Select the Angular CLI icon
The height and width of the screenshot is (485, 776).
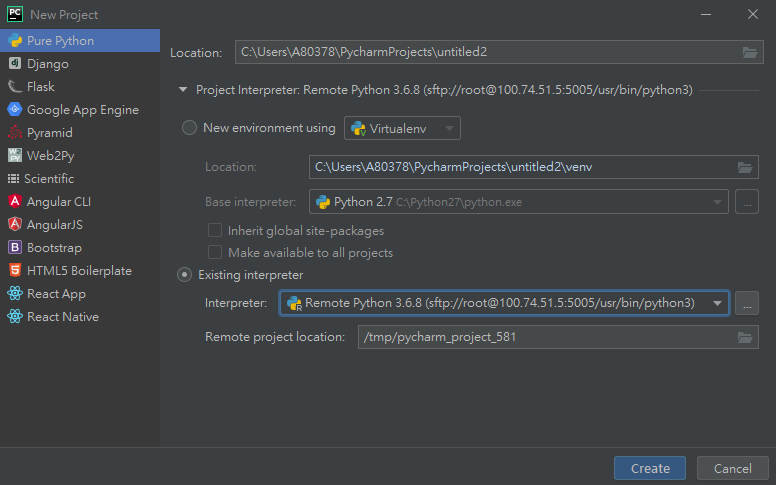[15, 201]
